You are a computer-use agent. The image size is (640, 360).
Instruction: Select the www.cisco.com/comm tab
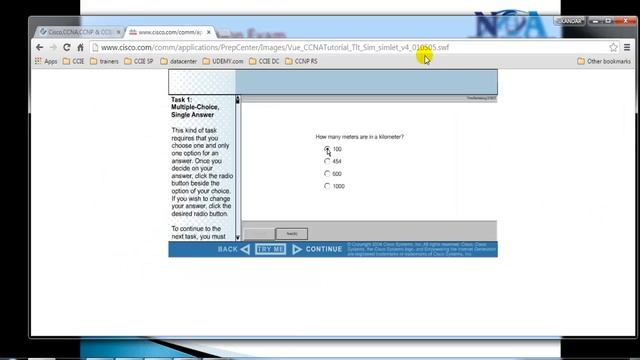pyautogui.click(x=171, y=32)
